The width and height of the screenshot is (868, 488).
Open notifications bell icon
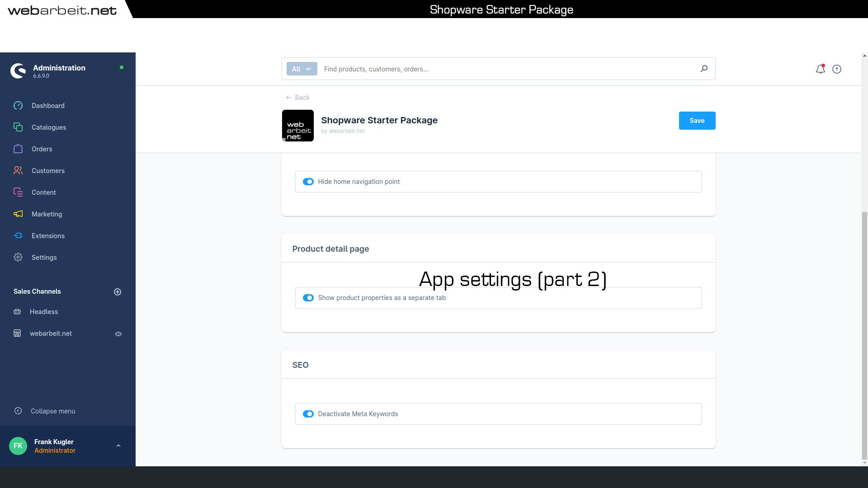820,69
